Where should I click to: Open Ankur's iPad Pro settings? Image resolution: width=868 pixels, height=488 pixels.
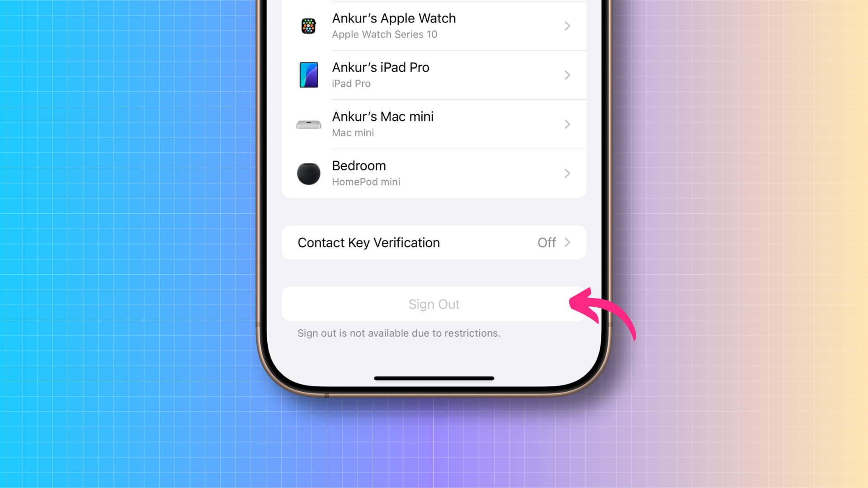(434, 75)
